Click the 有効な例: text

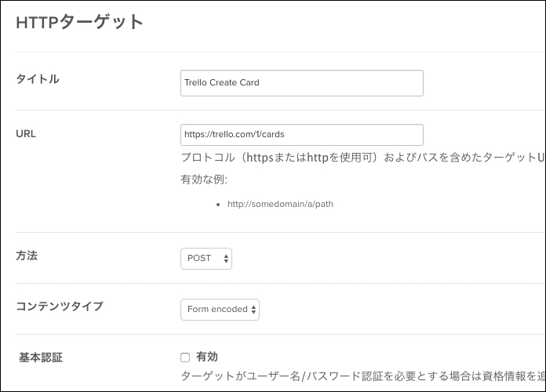pos(204,180)
